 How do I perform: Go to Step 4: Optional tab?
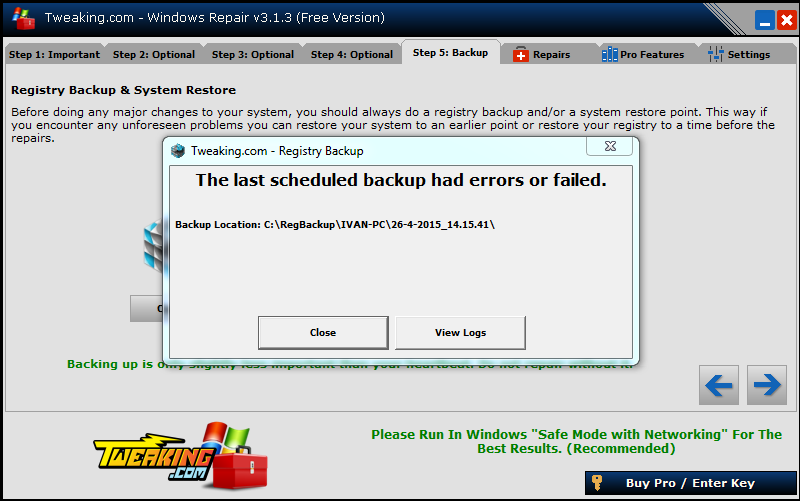(x=352, y=55)
